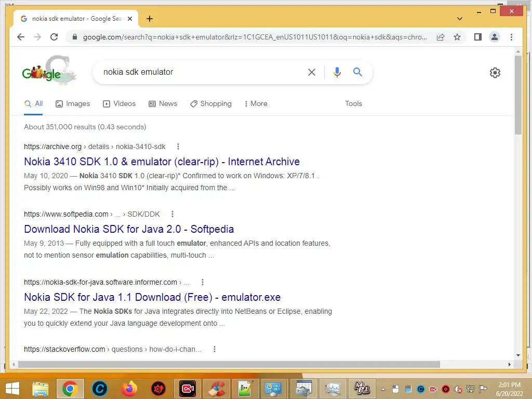Click the horizontal scrollbar thumb
The image size is (532, 399).
(x=229, y=364)
